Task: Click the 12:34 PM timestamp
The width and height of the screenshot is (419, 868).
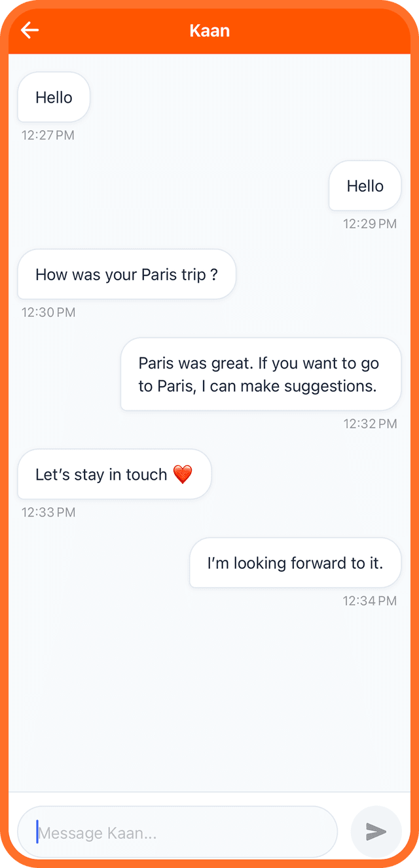Action: (369, 600)
